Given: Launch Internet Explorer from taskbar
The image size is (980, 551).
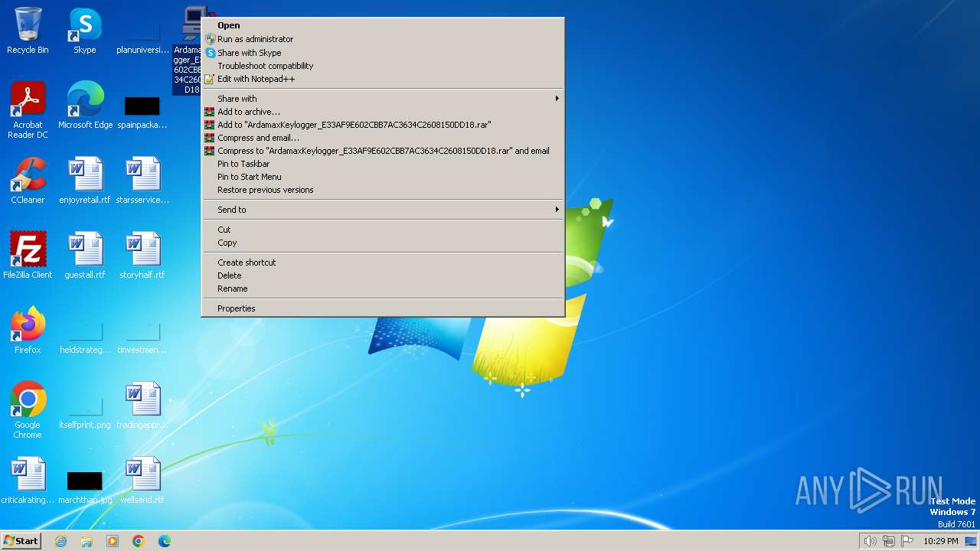Looking at the screenshot, I should click(x=61, y=541).
